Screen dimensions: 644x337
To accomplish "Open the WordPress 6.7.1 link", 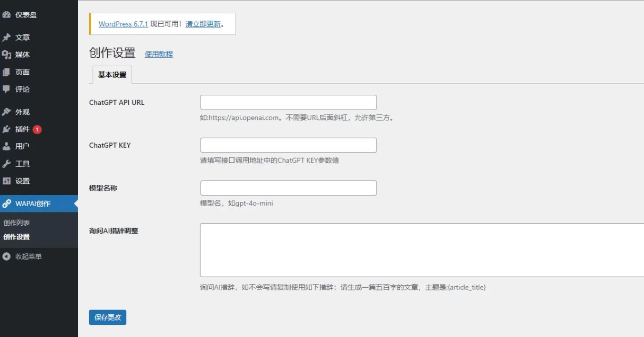I will click(123, 24).
